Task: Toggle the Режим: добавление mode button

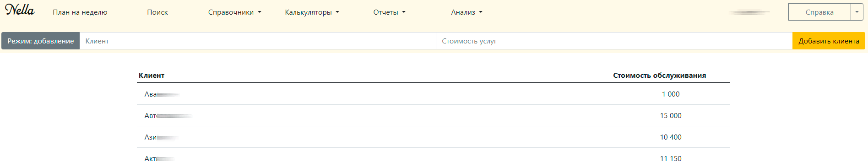Action: click(x=41, y=41)
